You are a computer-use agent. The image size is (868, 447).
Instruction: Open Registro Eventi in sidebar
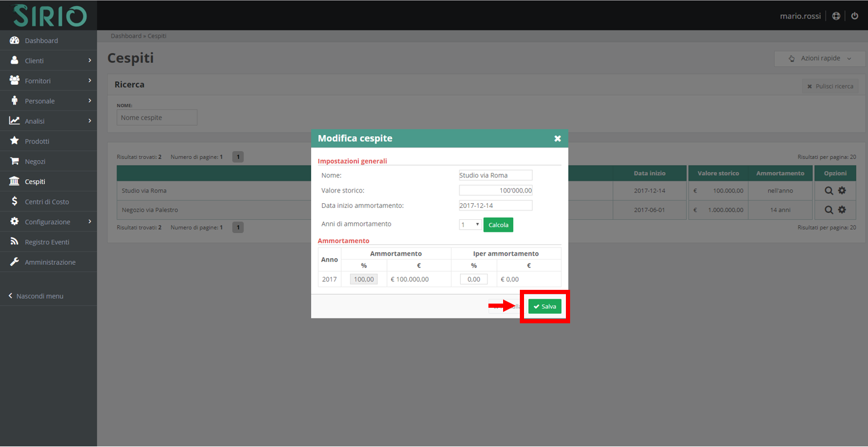coord(47,242)
